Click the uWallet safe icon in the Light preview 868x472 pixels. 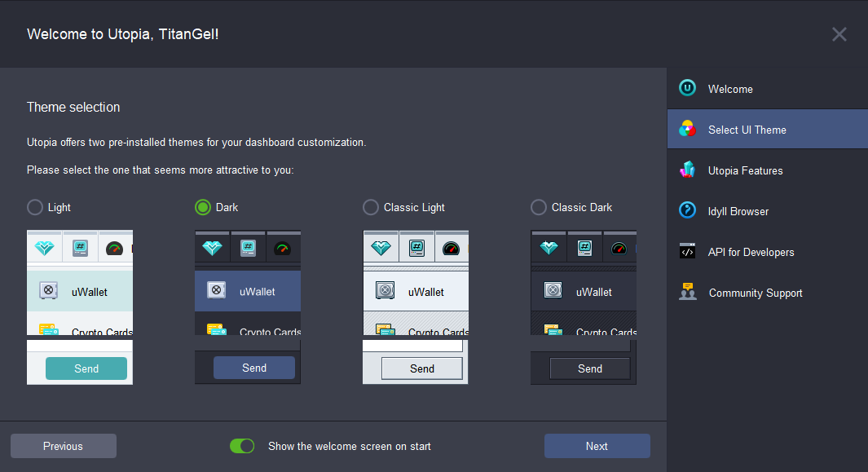point(49,290)
